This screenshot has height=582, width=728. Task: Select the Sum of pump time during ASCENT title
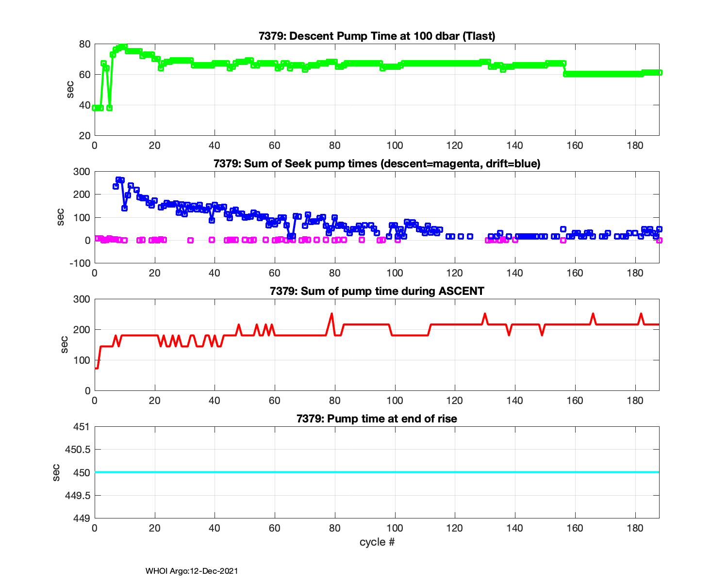[x=377, y=291]
